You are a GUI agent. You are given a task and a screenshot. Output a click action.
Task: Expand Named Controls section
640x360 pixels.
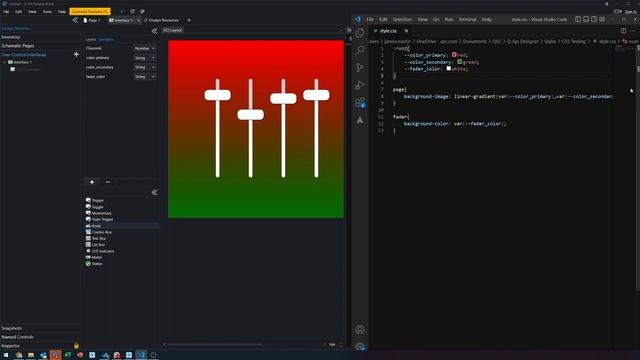coord(40,337)
